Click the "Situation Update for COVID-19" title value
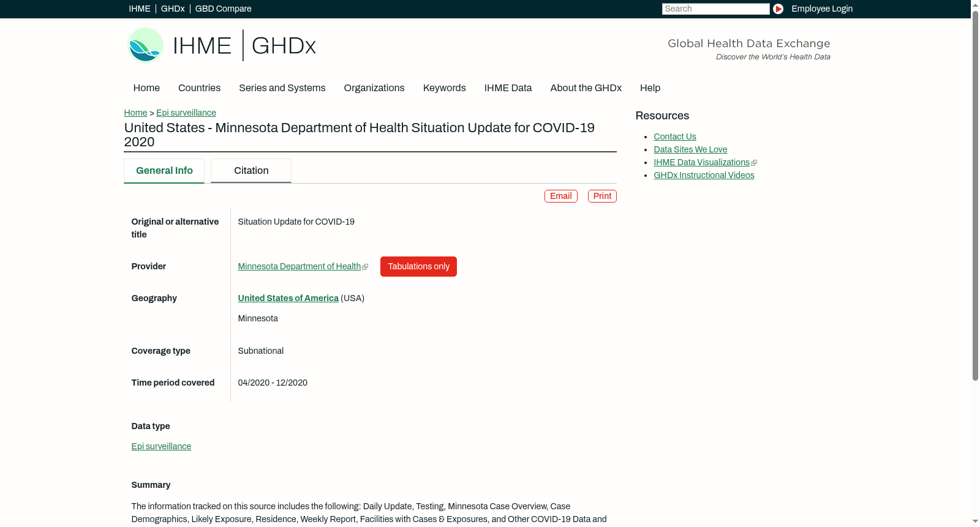 pyautogui.click(x=296, y=222)
